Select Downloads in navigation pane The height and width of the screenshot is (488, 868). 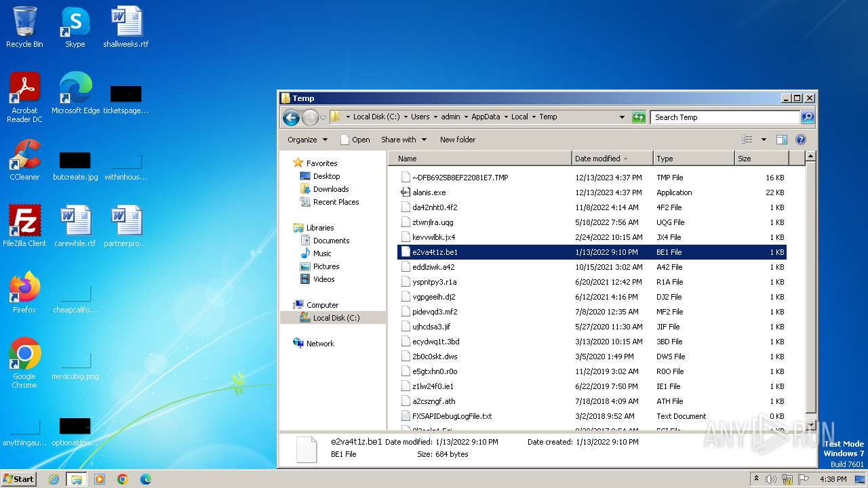(x=325, y=189)
